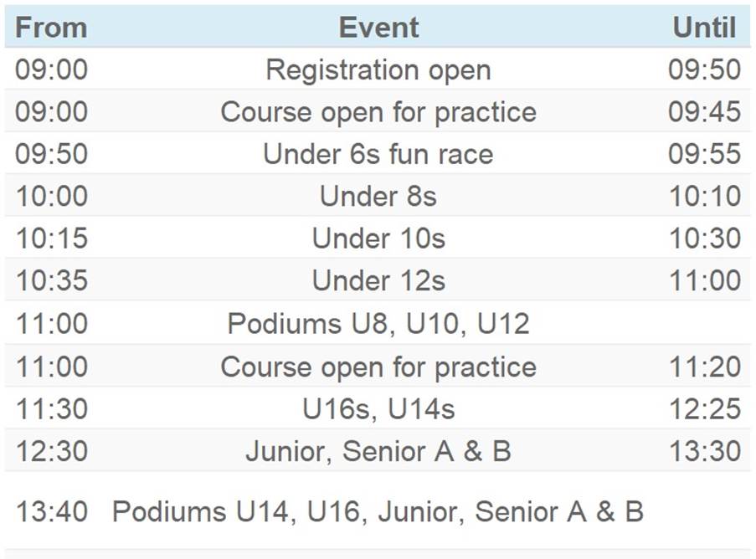Screen dimensions: 756x559
Task: Click the 12:25 until time
Action: pyautogui.click(x=704, y=409)
